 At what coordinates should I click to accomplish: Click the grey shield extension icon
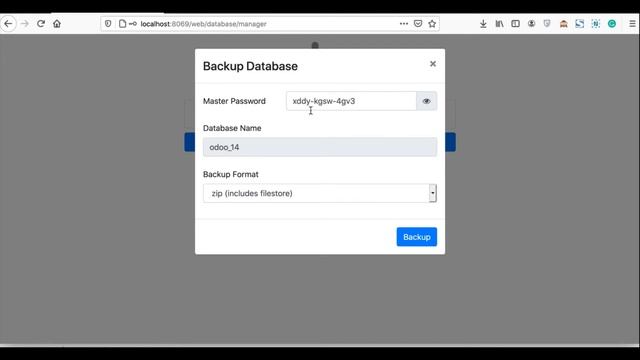pyautogui.click(x=547, y=24)
